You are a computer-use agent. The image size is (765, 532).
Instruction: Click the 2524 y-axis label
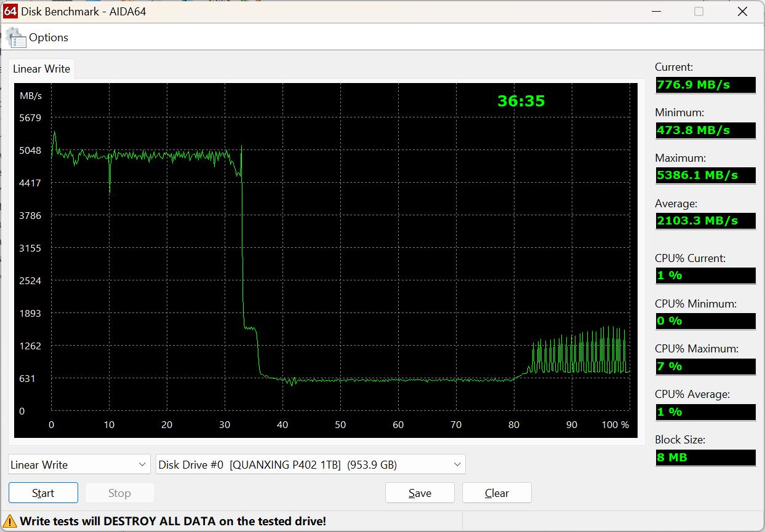pos(30,280)
